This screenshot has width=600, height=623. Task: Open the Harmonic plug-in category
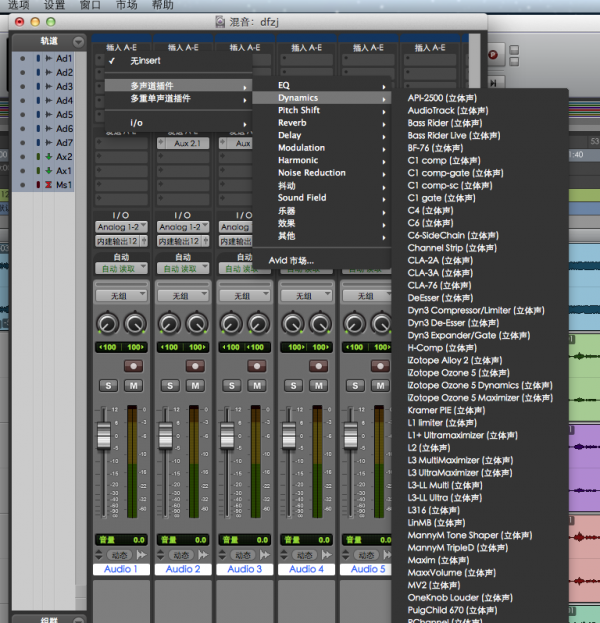(x=322, y=161)
